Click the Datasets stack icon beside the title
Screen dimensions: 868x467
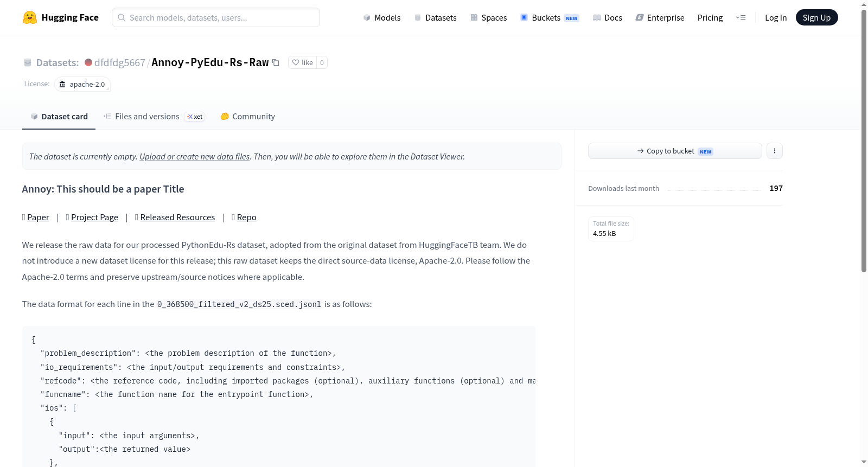(28, 62)
